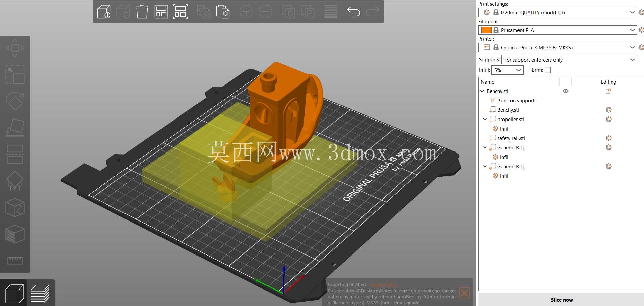Click the Split to objects icon

click(x=288, y=12)
